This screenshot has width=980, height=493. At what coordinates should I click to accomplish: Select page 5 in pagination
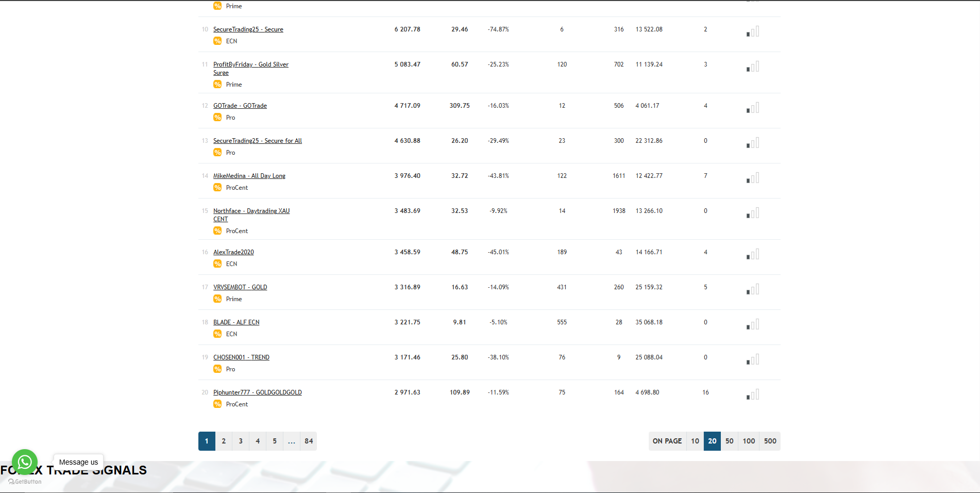click(x=275, y=441)
